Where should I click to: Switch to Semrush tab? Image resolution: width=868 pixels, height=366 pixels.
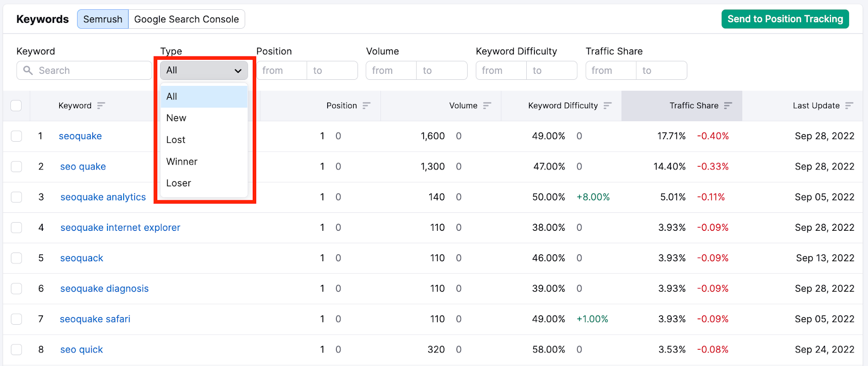pos(103,19)
